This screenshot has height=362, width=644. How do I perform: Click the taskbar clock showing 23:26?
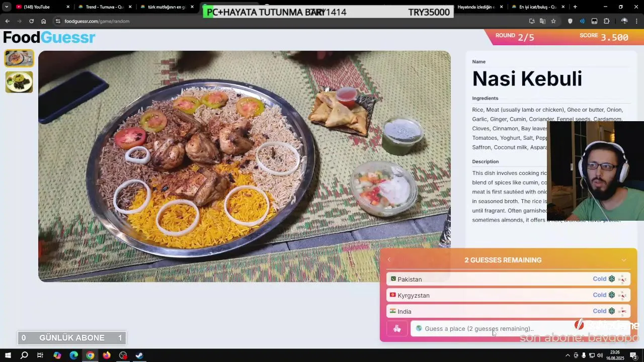[615, 355]
